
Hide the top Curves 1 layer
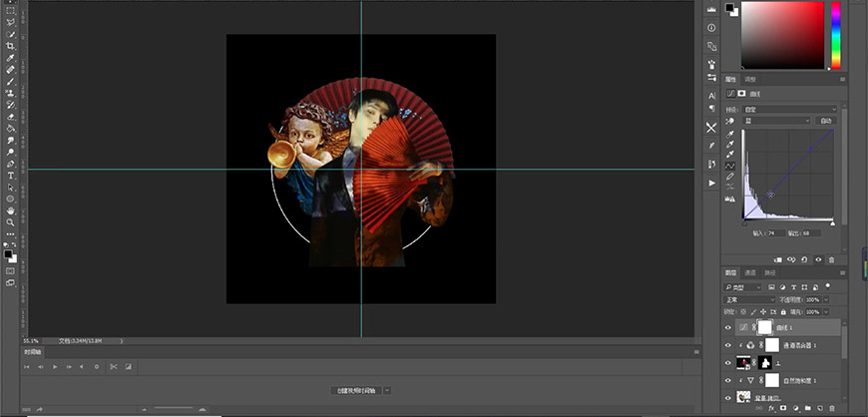click(x=728, y=328)
